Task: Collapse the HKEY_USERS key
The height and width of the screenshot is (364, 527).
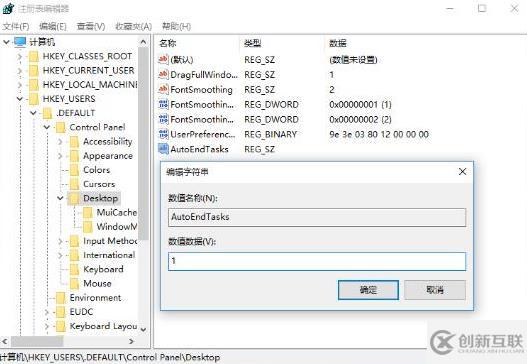Action: (x=20, y=99)
